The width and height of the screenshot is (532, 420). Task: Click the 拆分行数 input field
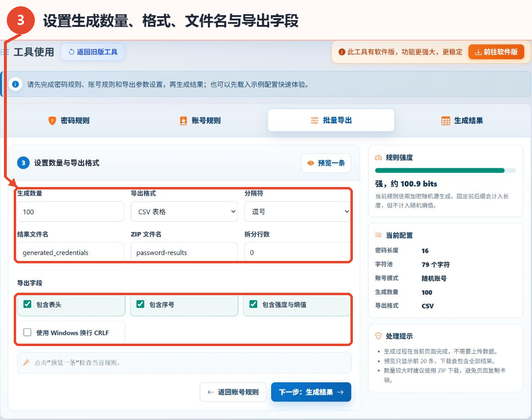297,252
